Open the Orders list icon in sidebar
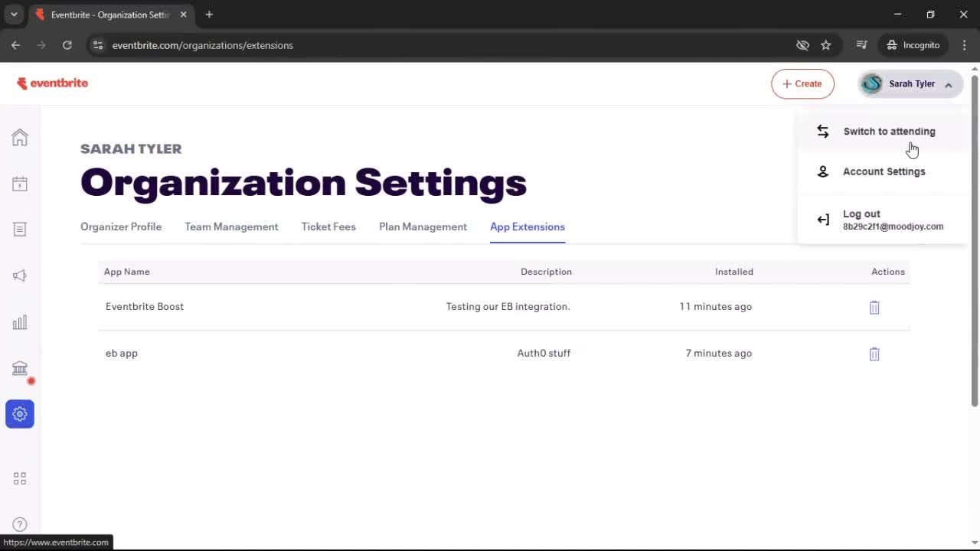 click(20, 230)
